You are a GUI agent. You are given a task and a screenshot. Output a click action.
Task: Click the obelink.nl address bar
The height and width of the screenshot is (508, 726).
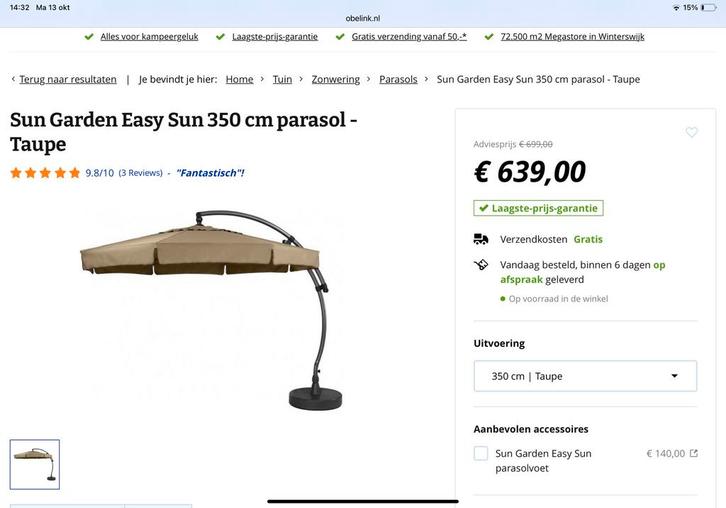[x=363, y=18]
